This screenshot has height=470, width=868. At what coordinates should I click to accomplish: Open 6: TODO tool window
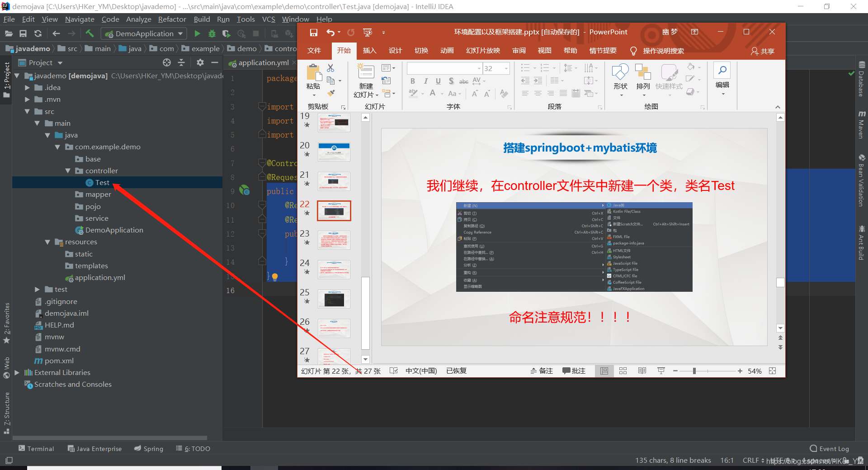pyautogui.click(x=193, y=449)
